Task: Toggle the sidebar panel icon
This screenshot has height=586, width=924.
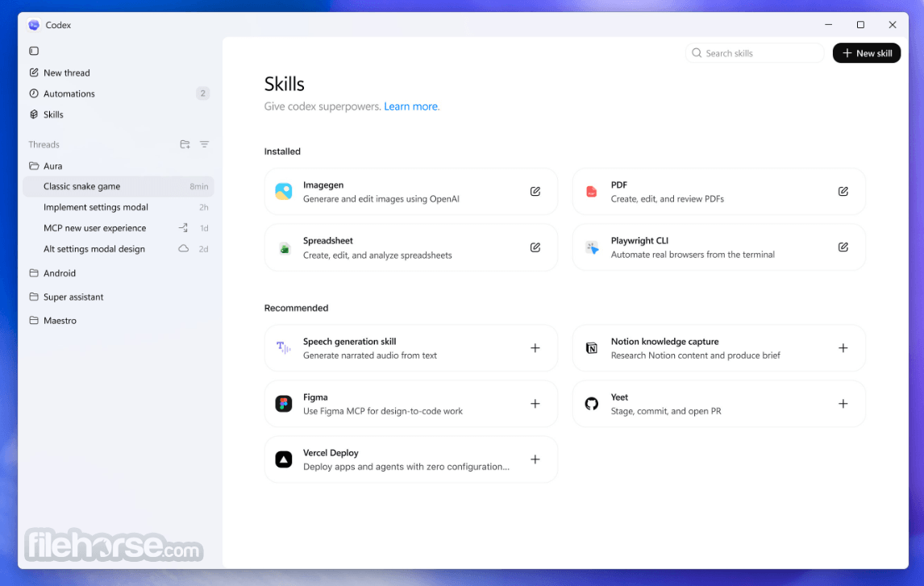Action: [34, 51]
